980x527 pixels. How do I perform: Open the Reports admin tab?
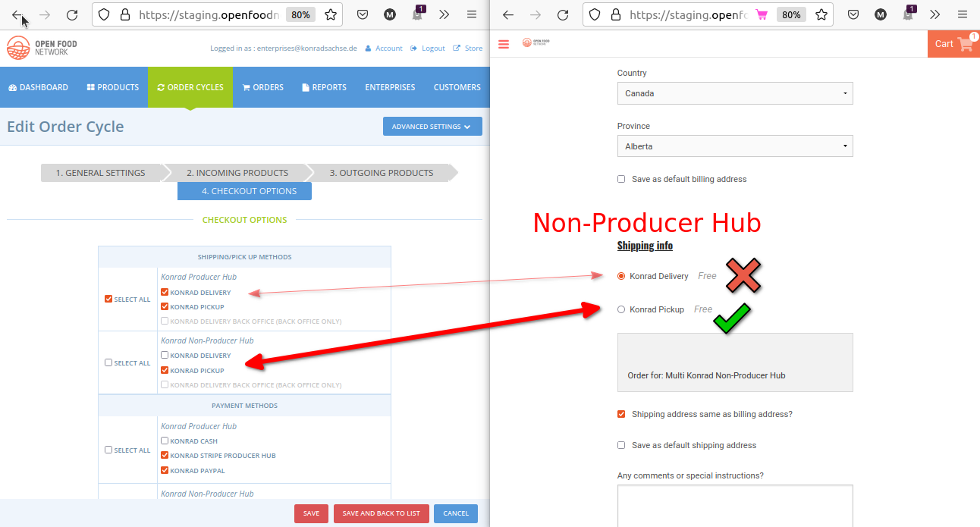pos(324,87)
